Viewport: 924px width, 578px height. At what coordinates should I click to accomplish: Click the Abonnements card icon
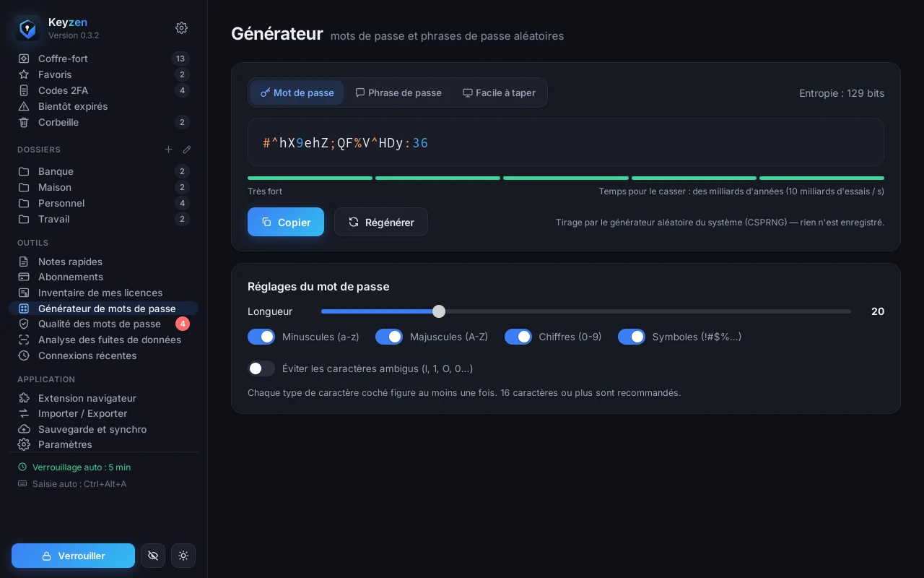tap(24, 277)
